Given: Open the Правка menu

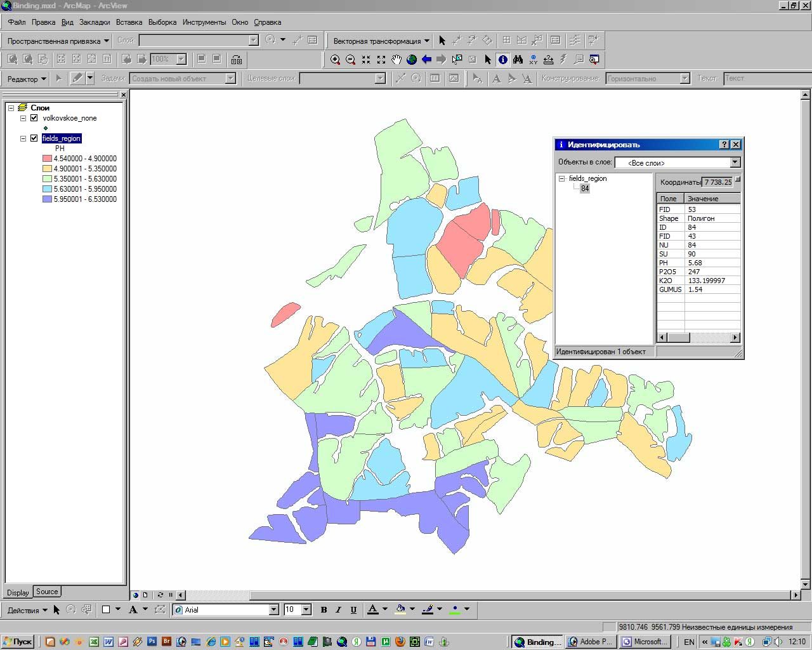Looking at the screenshot, I should (x=43, y=22).
